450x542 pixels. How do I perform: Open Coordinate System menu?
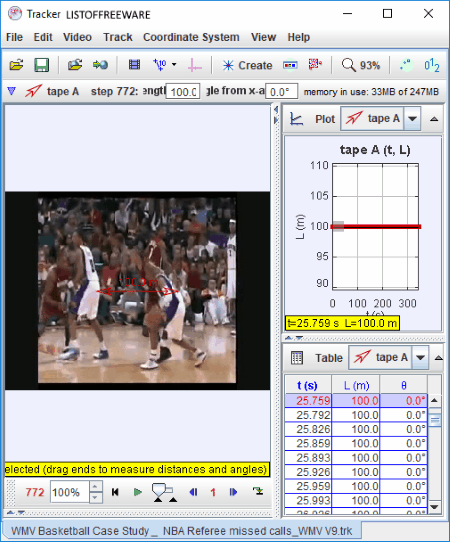(191, 37)
